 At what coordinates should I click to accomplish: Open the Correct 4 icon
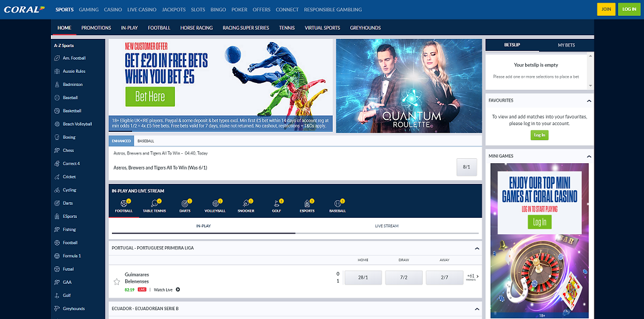coord(57,164)
